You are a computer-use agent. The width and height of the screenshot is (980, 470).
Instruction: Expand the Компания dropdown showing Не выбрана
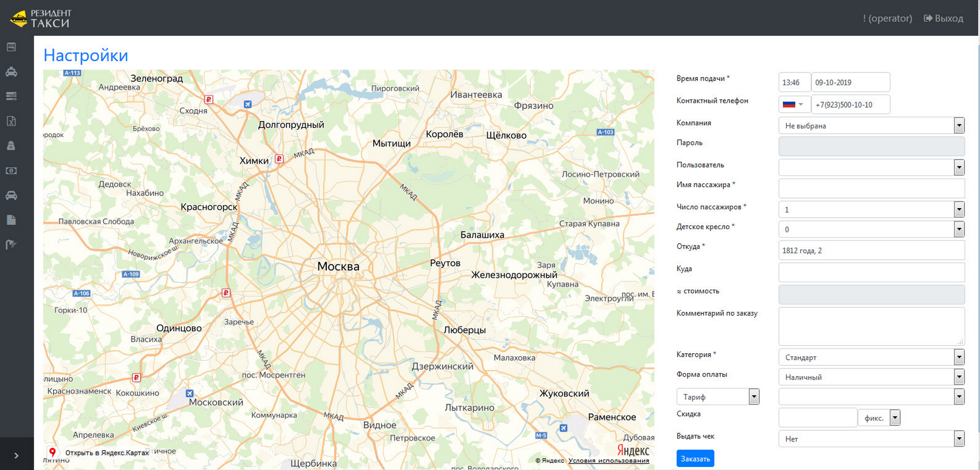(x=959, y=126)
